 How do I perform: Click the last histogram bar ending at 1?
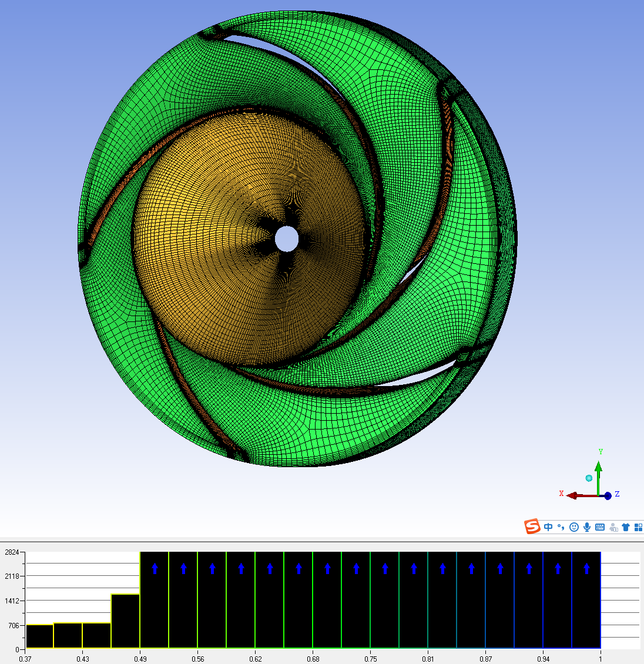pyautogui.click(x=586, y=605)
